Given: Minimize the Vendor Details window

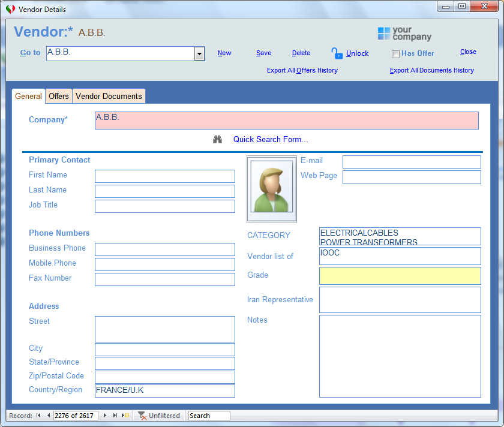Looking at the screenshot, I should pos(445,7).
